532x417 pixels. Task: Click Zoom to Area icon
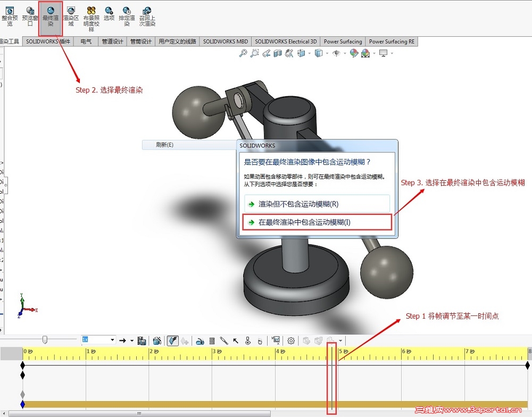click(254, 53)
